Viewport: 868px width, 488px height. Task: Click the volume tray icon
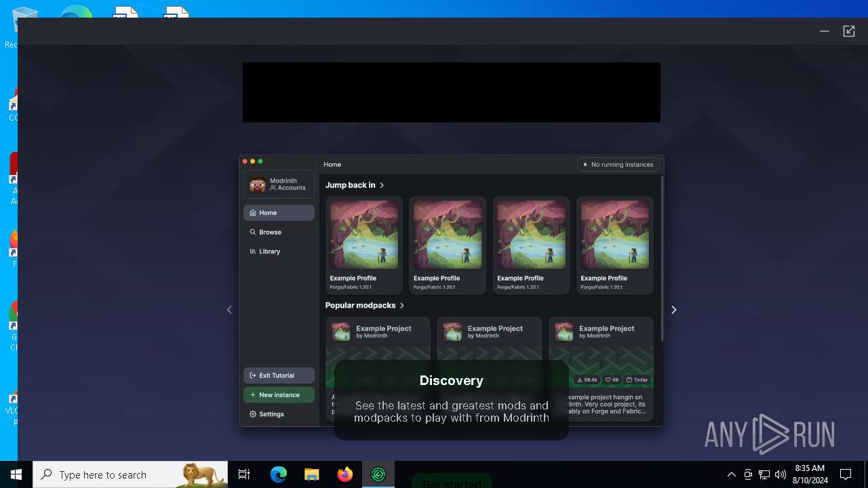pyautogui.click(x=781, y=474)
